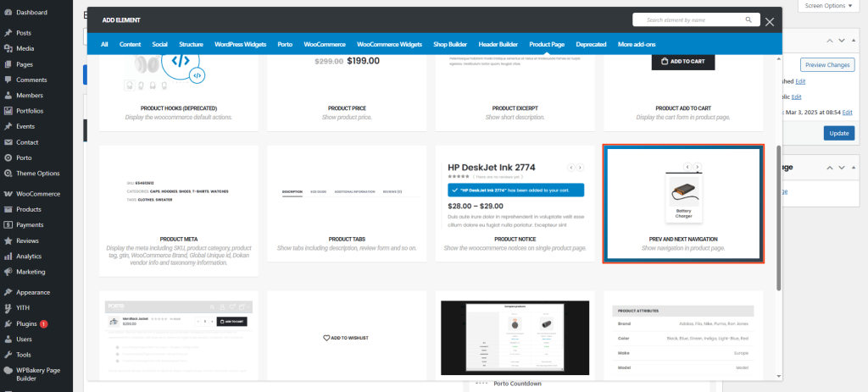Screen dimensions: 868x392
Task: Click the Theme Options gear icon
Action: (x=7, y=174)
